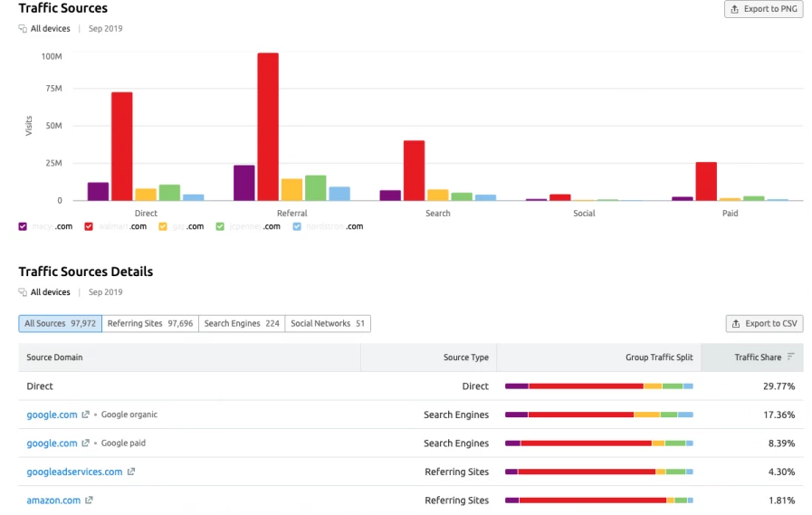Click the Group Traffic Split bar for Direct
812x515 pixels.
pyautogui.click(x=598, y=386)
